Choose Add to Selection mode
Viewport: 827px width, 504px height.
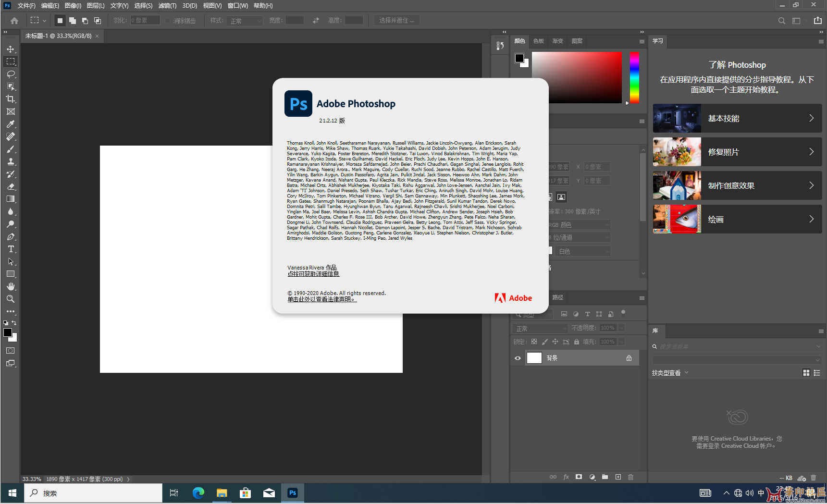tap(73, 21)
